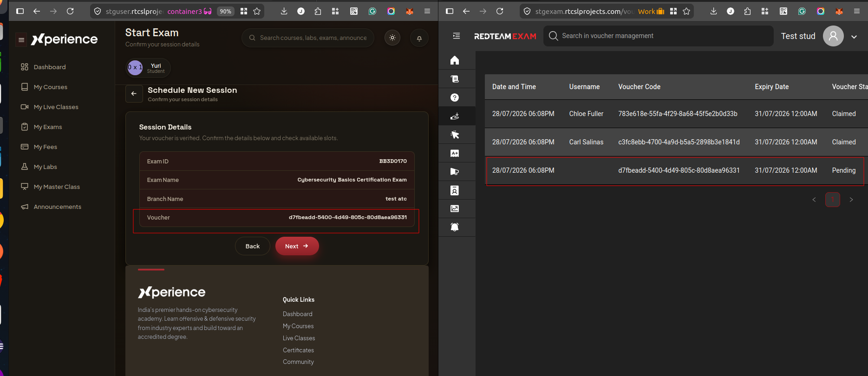The image size is (868, 376).
Task: Open the scroll document icon in RedTeam sidebar
Action: 455,79
